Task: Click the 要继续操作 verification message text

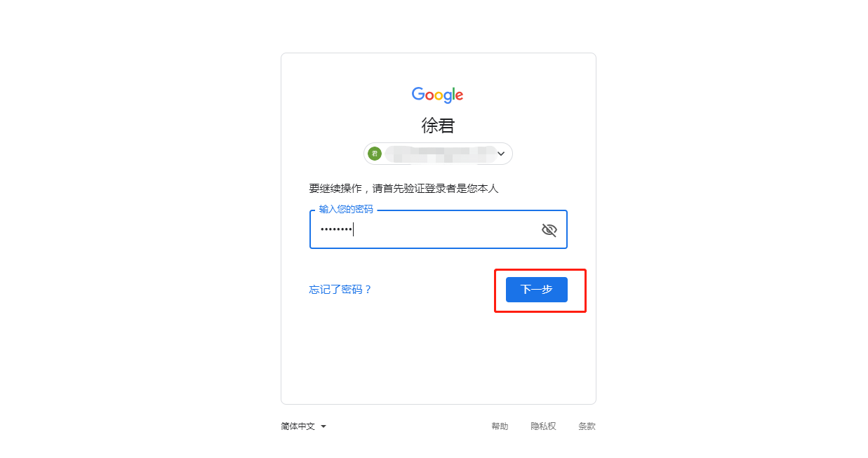Action: point(403,189)
